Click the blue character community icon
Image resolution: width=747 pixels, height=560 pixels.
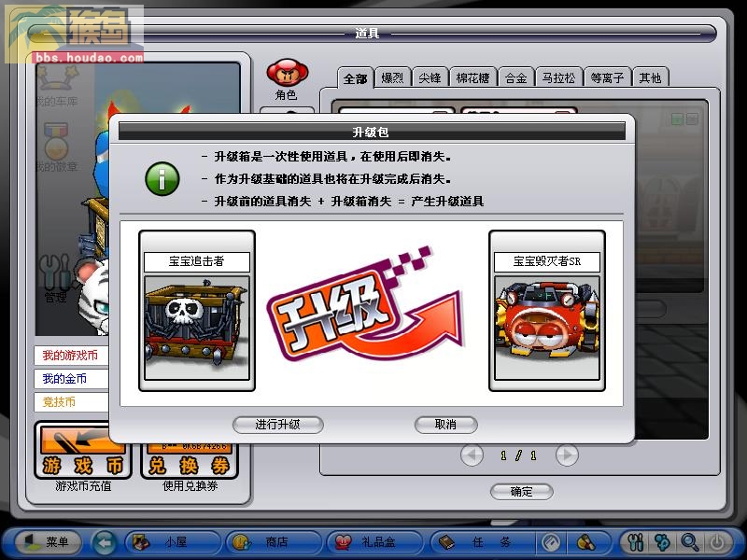[662, 542]
